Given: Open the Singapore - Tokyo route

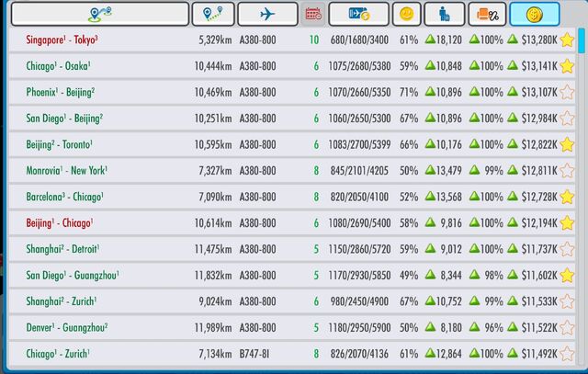Looking at the screenshot, I should pyautogui.click(x=292, y=40).
